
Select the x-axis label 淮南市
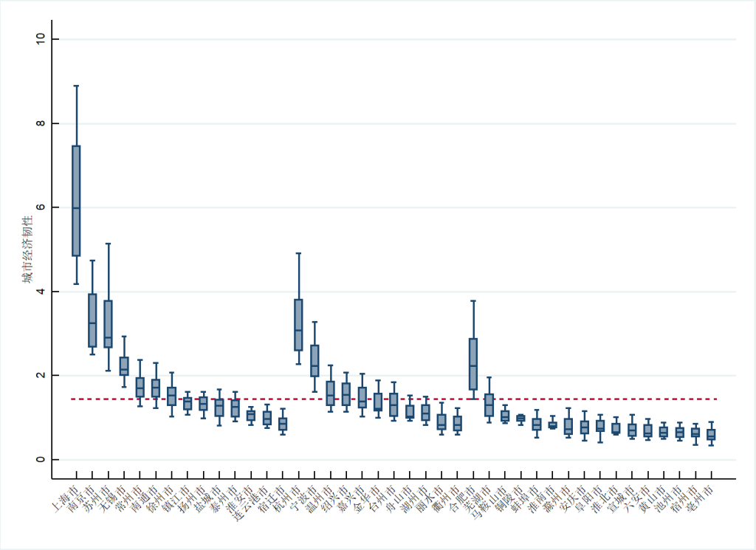click(x=543, y=499)
